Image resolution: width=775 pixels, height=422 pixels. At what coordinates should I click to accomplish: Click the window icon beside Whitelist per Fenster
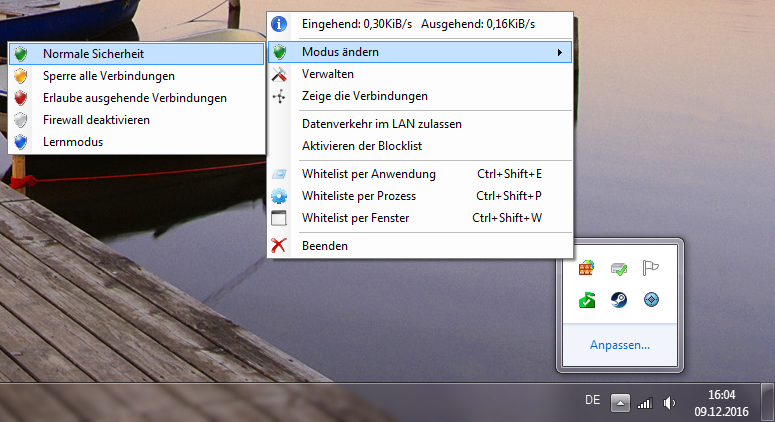[279, 218]
